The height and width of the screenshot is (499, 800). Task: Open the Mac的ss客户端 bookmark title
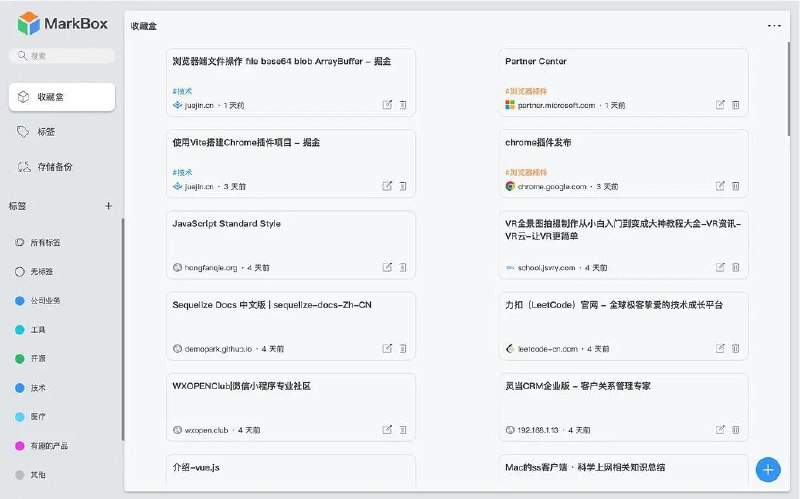pyautogui.click(x=585, y=467)
